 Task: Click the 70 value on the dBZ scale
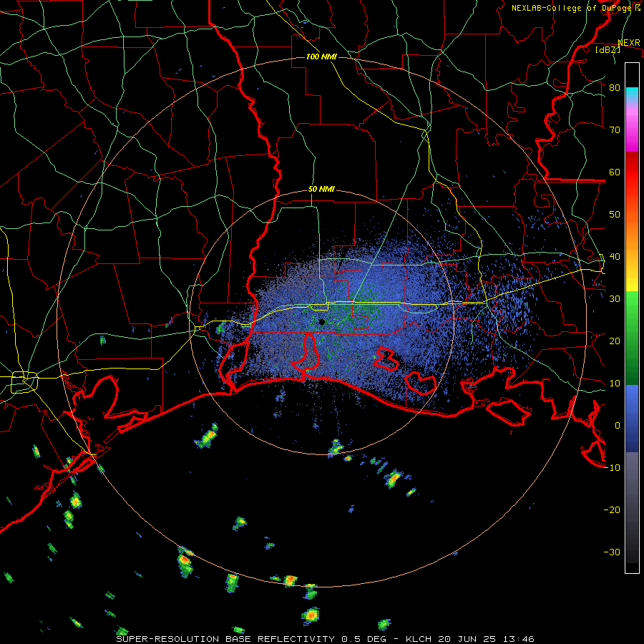tap(615, 130)
